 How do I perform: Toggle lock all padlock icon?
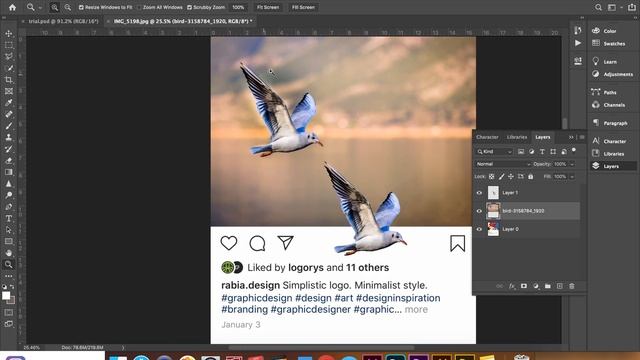531,176
